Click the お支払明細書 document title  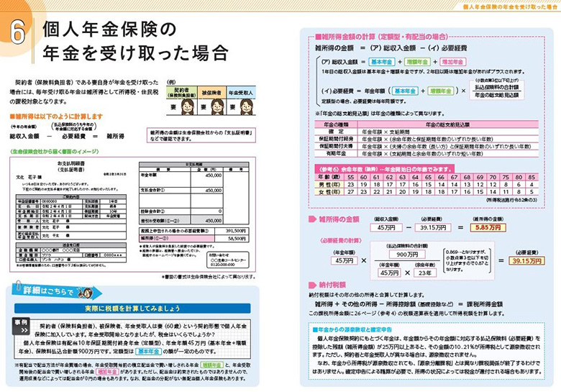(70, 163)
